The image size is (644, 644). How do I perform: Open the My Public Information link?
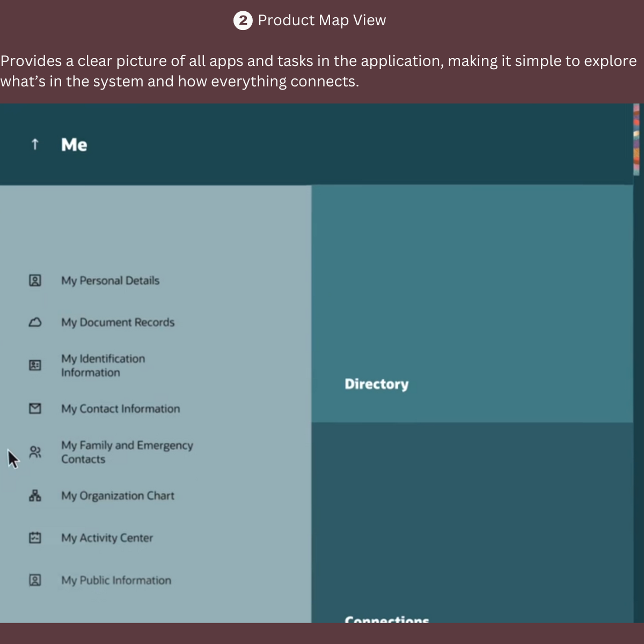point(116,580)
